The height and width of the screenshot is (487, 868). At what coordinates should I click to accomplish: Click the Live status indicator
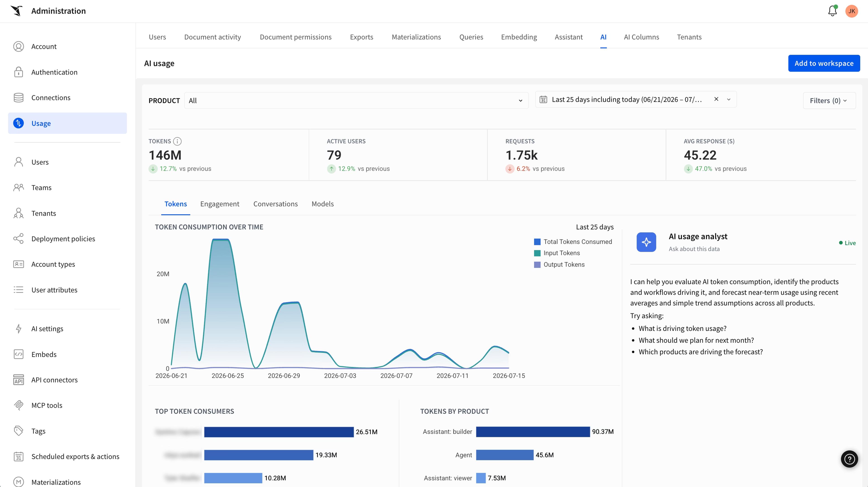point(847,243)
